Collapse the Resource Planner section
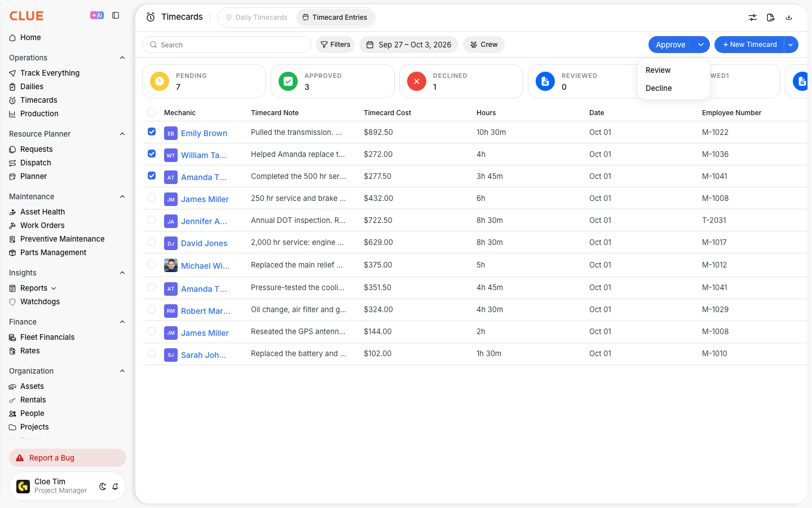812x508 pixels. pos(122,134)
